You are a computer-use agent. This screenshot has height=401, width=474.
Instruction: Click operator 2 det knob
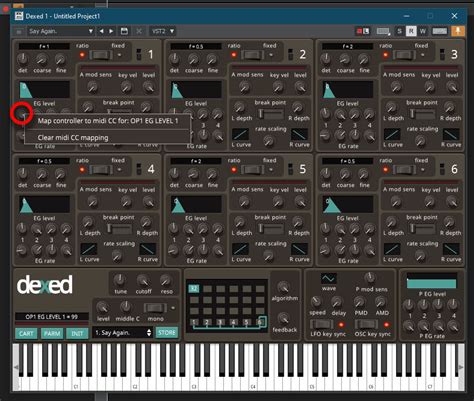pyautogui.click(x=174, y=59)
